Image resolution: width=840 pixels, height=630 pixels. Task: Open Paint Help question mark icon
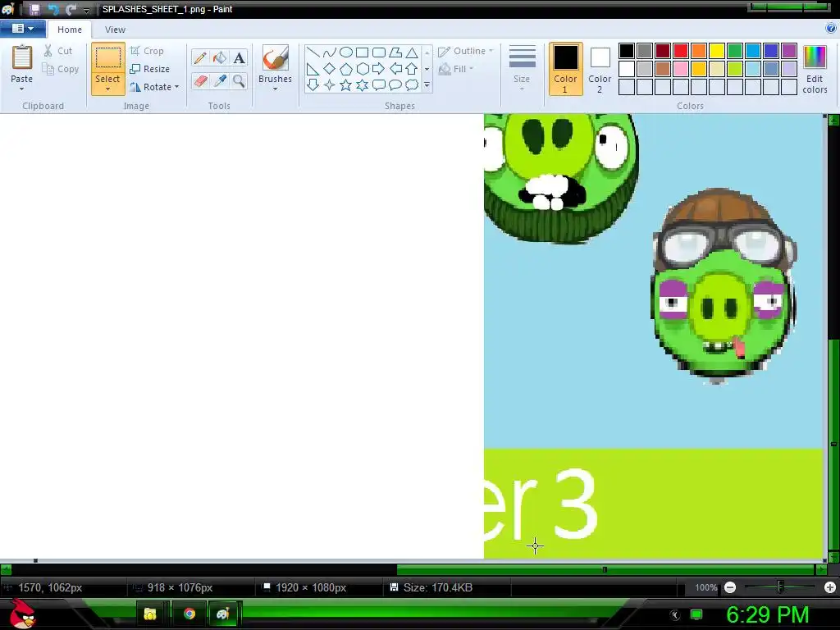click(831, 29)
